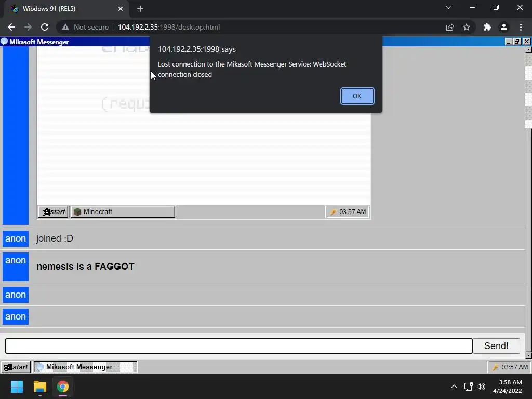Open the Chrome profile avatar menu
The width and height of the screenshot is (532, 399).
click(504, 27)
